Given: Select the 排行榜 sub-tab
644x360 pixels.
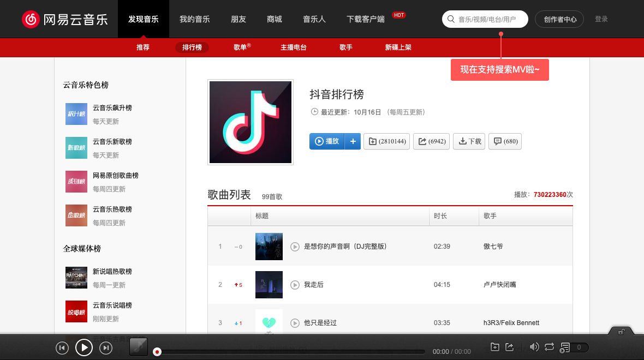Looking at the screenshot, I should tap(192, 47).
